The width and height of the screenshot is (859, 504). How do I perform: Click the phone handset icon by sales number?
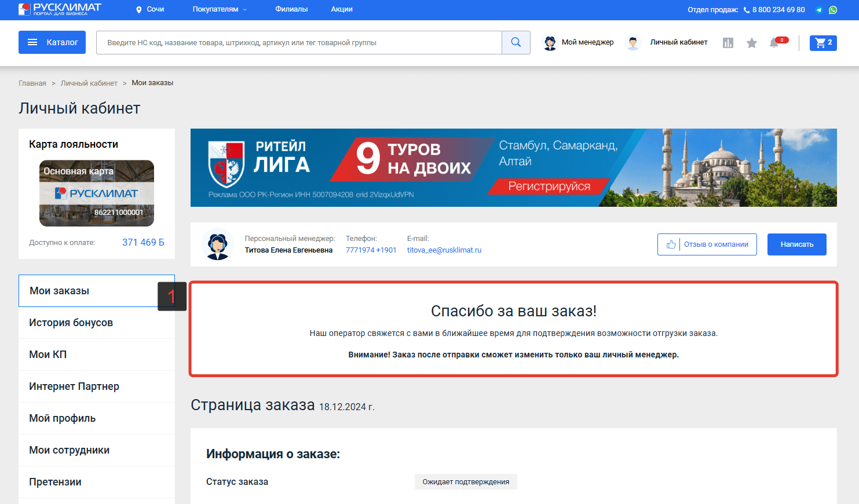pos(747,10)
